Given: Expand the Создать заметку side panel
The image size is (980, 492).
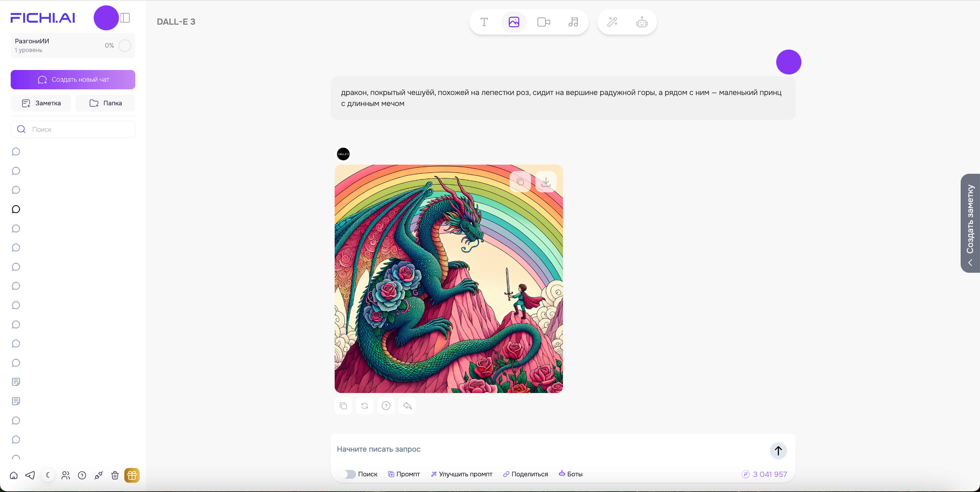Looking at the screenshot, I should click(970, 223).
